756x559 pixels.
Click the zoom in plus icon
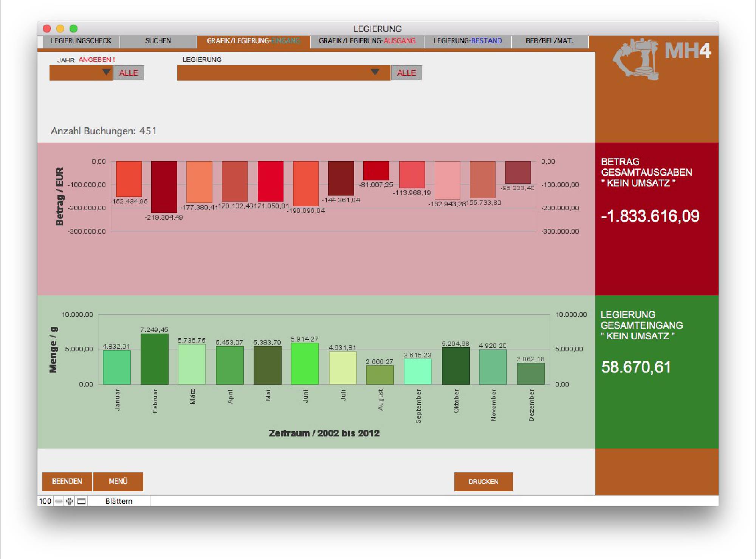(x=70, y=501)
